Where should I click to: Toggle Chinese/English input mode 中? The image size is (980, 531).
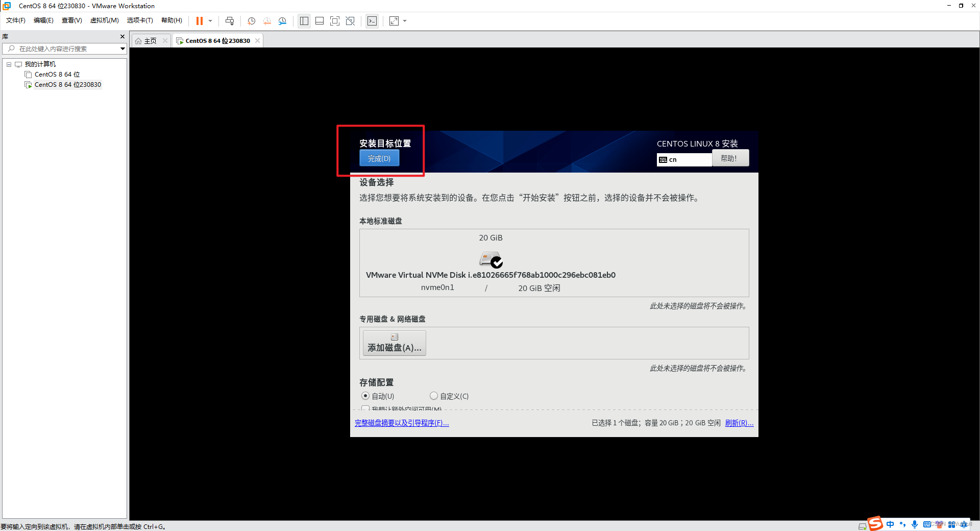tap(891, 524)
